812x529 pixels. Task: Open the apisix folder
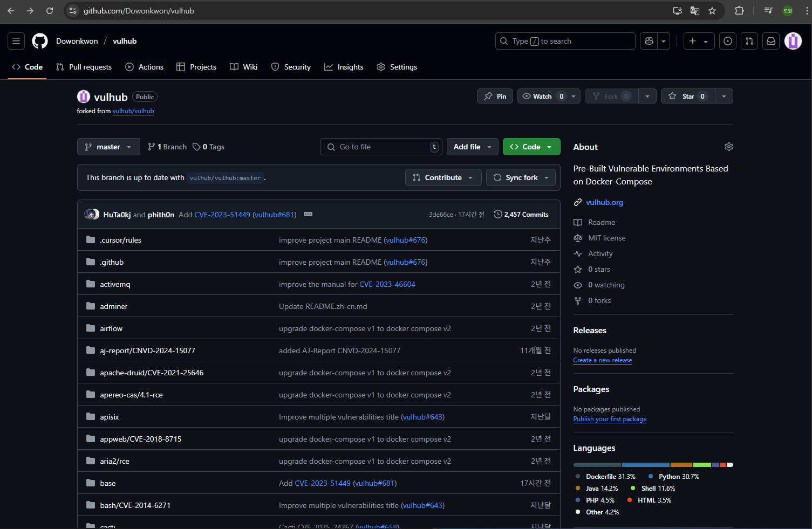110,417
